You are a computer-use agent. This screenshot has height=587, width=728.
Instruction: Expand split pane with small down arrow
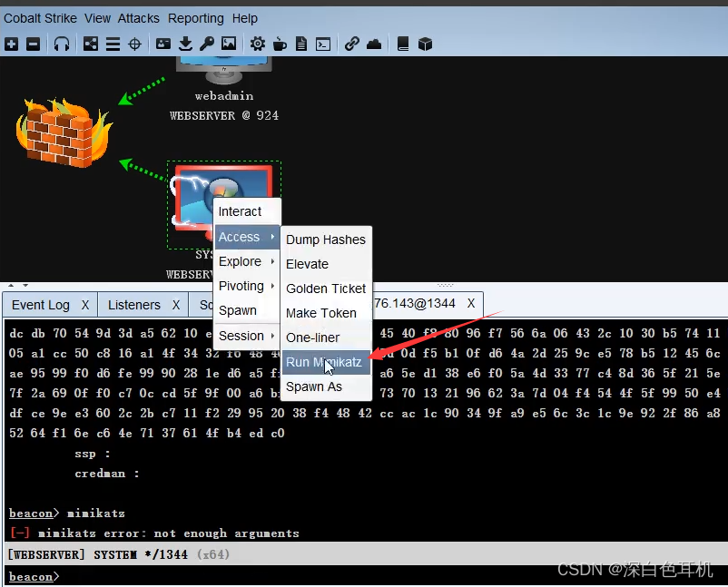click(x=25, y=286)
